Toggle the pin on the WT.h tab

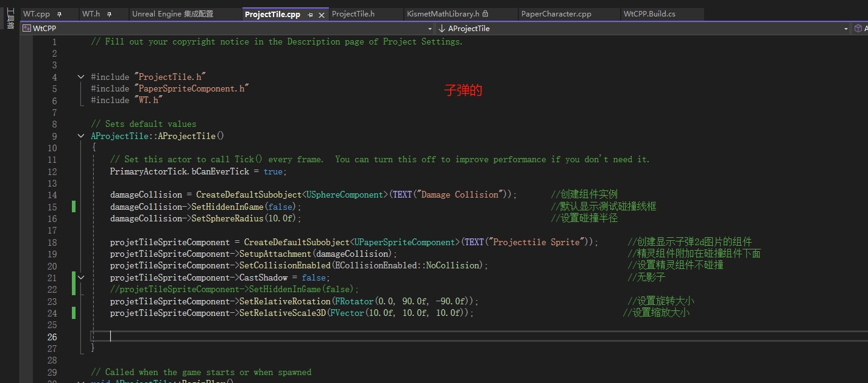[108, 14]
